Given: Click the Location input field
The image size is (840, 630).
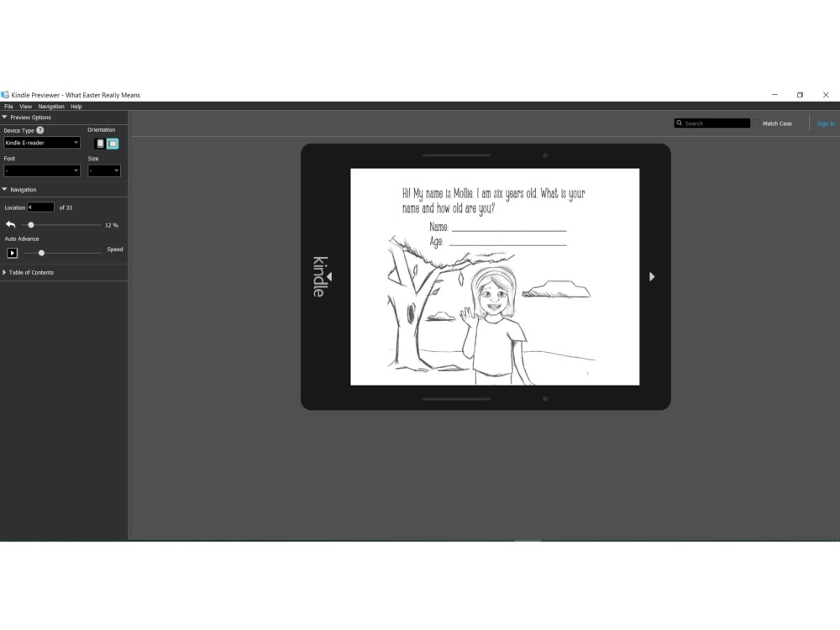Looking at the screenshot, I should coord(40,207).
